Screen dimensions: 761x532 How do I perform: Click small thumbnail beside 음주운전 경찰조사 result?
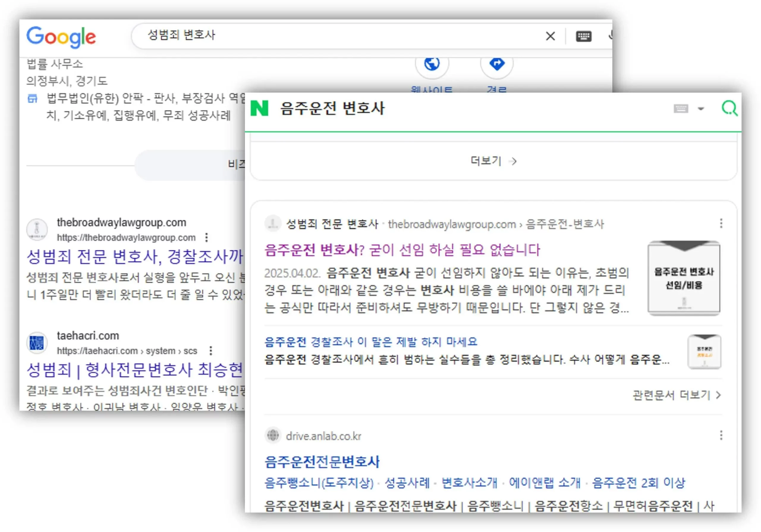[704, 352]
